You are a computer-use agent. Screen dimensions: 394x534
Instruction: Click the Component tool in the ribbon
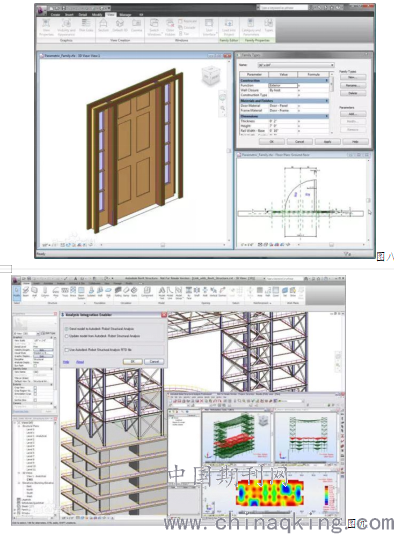pos(147,292)
